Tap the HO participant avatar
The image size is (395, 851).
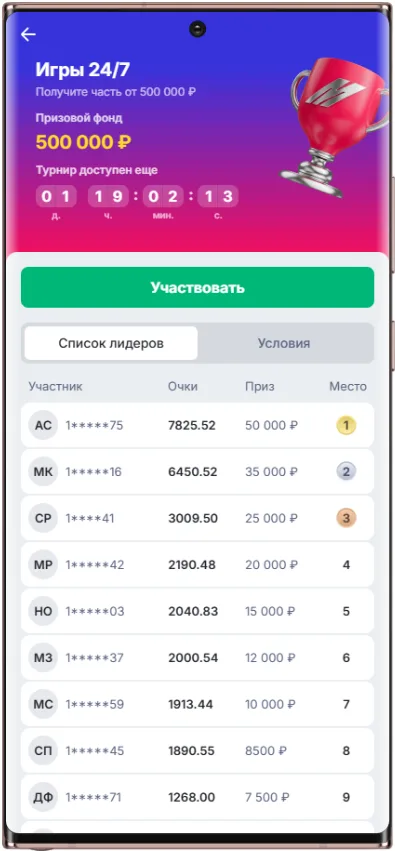[43, 612]
